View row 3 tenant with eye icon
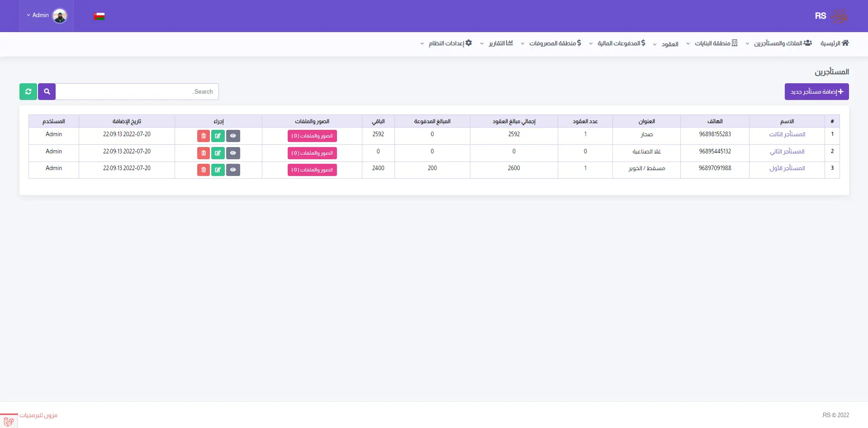This screenshot has height=428, width=868. (233, 170)
